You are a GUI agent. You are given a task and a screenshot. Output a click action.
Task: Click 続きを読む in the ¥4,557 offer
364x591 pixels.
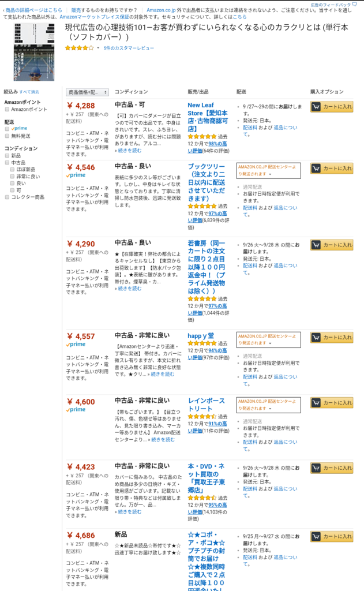click(163, 374)
